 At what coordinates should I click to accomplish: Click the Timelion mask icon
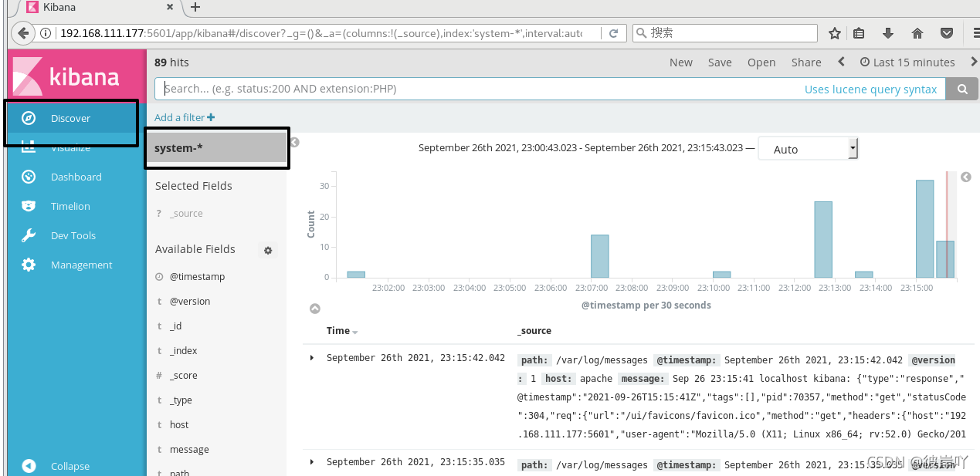pyautogui.click(x=29, y=206)
